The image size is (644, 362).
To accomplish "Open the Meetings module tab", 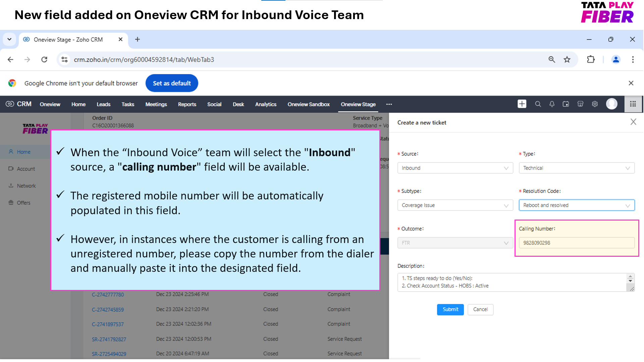I will click(x=156, y=104).
